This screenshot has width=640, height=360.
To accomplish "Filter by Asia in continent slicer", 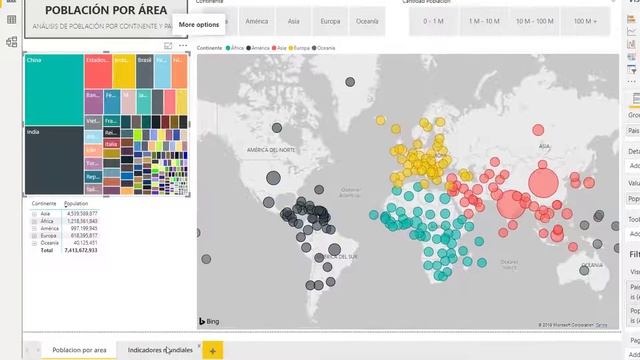I will click(293, 21).
